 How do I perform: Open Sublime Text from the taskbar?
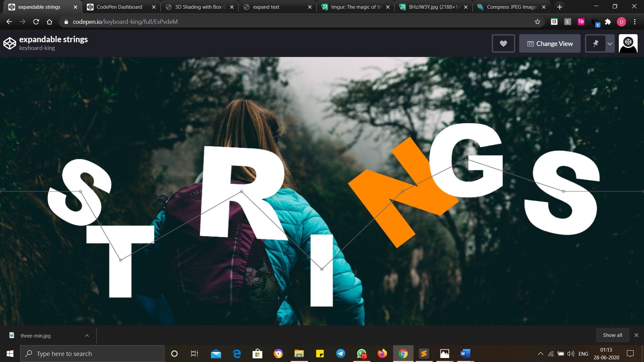[x=424, y=354]
